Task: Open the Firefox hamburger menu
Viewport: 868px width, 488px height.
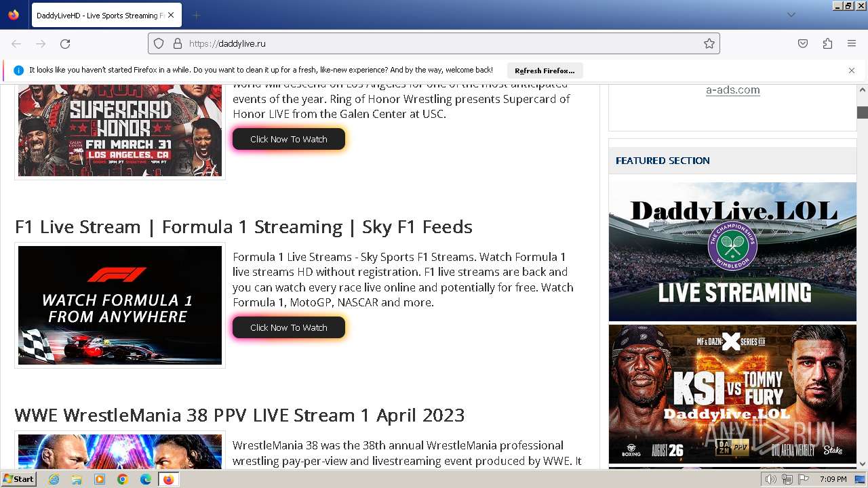Action: [x=852, y=43]
